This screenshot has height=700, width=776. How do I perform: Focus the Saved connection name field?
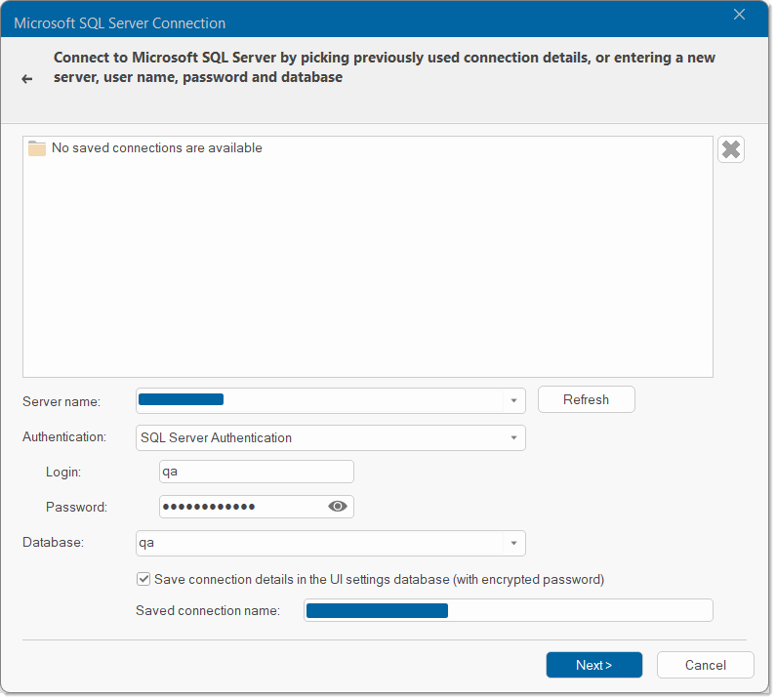click(510, 612)
